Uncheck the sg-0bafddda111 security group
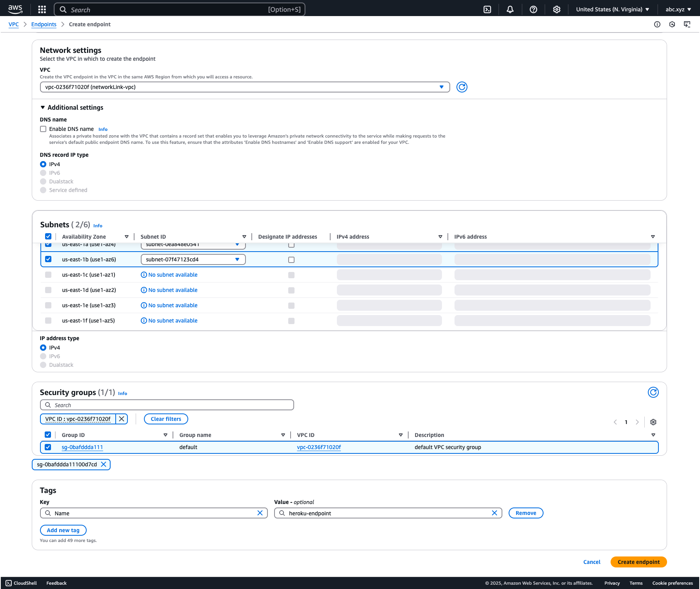The height and width of the screenshot is (589, 700). pos(48,447)
